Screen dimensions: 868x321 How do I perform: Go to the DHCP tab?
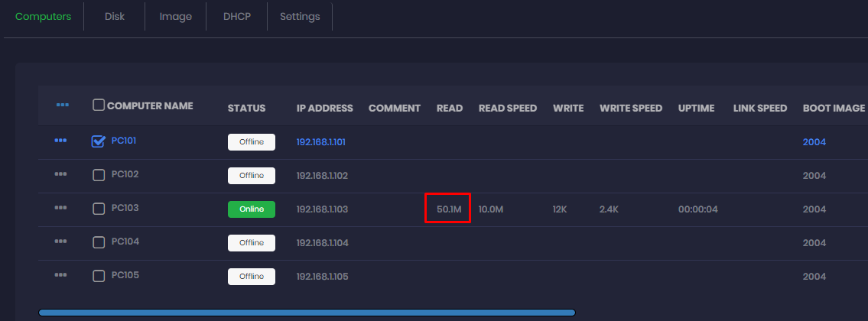tap(236, 17)
